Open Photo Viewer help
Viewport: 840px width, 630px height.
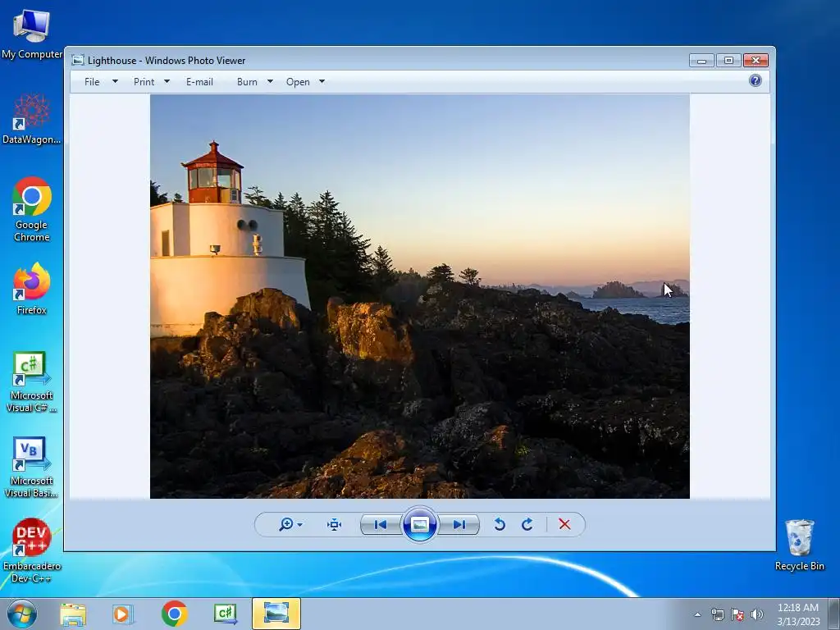(756, 80)
